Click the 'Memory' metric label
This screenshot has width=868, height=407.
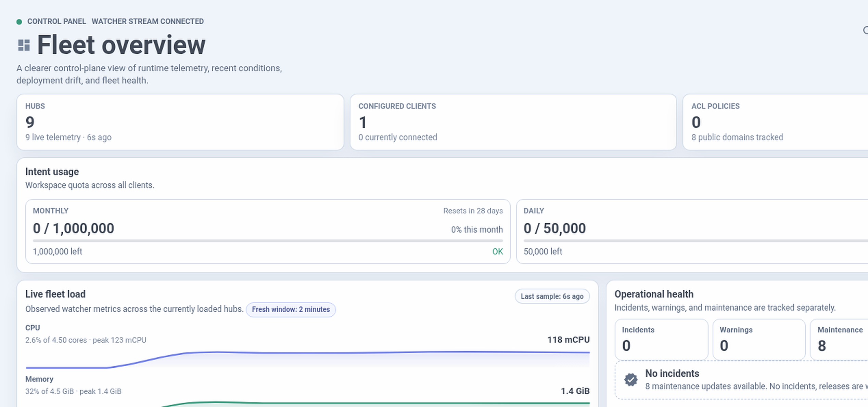tap(39, 379)
